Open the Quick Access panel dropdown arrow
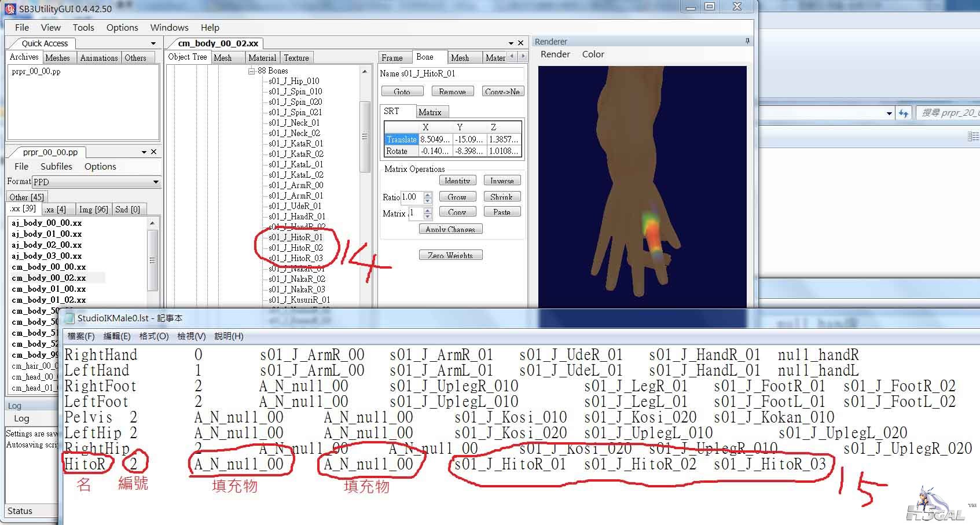Screen dimensions: 980x525 coord(153,43)
